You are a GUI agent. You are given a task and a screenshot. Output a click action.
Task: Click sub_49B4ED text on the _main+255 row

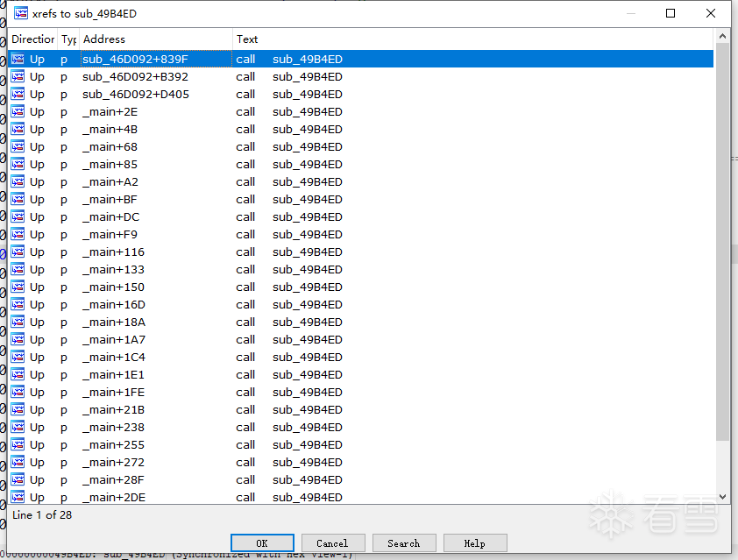coord(308,444)
